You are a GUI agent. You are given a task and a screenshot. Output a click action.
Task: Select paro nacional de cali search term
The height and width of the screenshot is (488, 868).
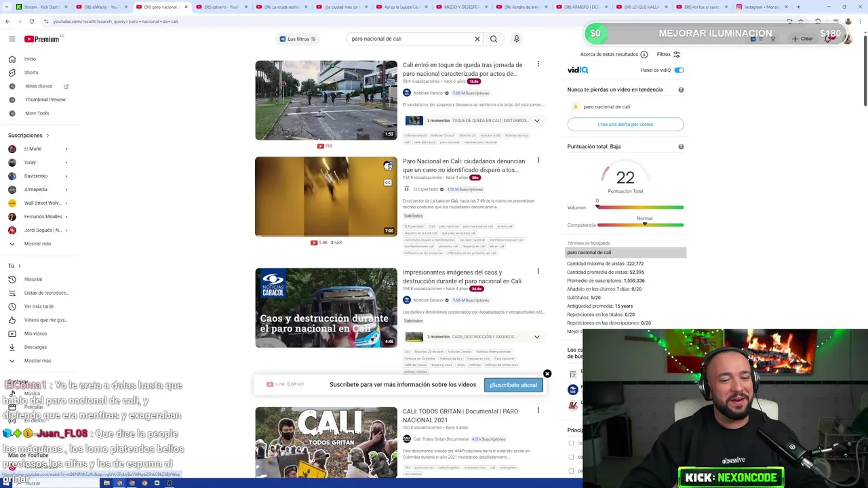pos(625,252)
